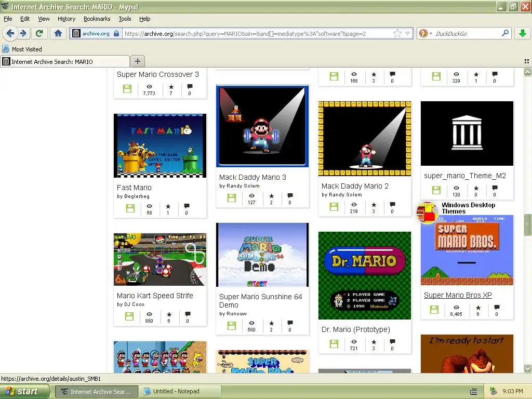Click favorites star under Mack Daddy Mario 3

271,195
